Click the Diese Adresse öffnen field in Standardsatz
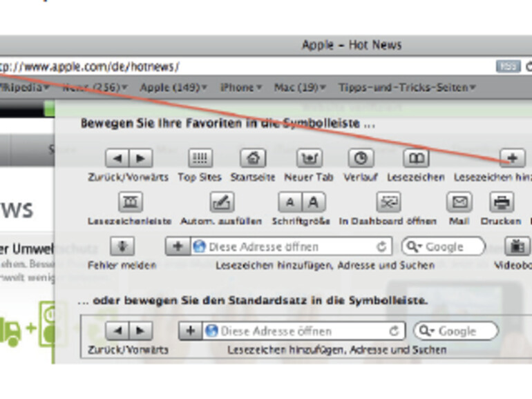Image resolution: width=532 pixels, height=399 pixels. (x=304, y=331)
